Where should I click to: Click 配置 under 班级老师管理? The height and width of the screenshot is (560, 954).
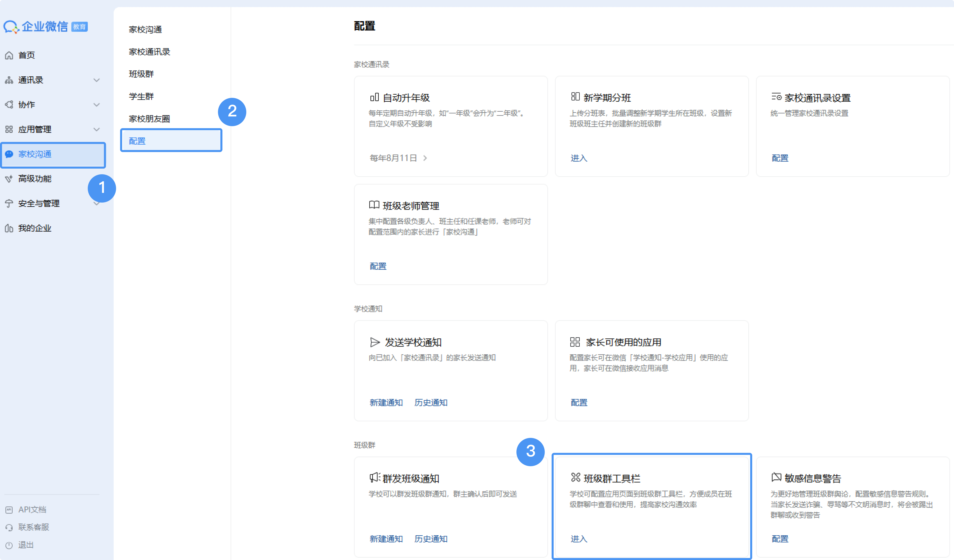tap(378, 266)
